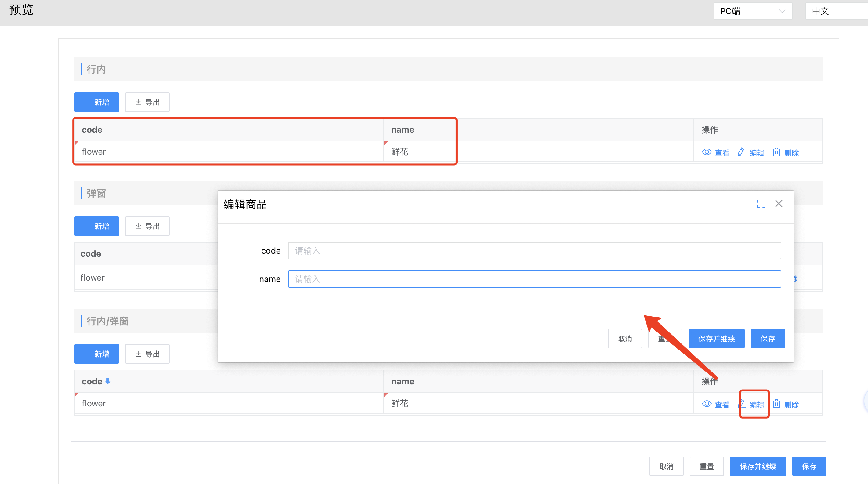This screenshot has height=484, width=868.
Task: Click 查看 eye icon in first table row
Action: [707, 152]
